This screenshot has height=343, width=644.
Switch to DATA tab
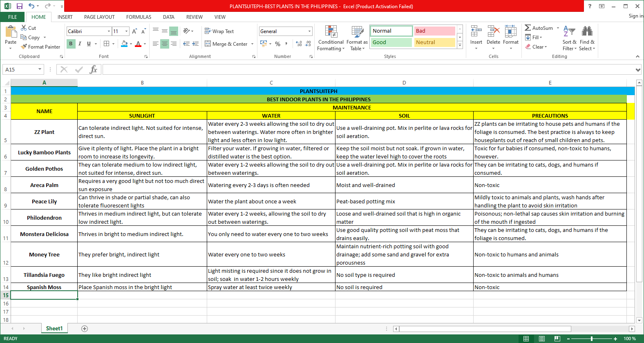click(169, 17)
